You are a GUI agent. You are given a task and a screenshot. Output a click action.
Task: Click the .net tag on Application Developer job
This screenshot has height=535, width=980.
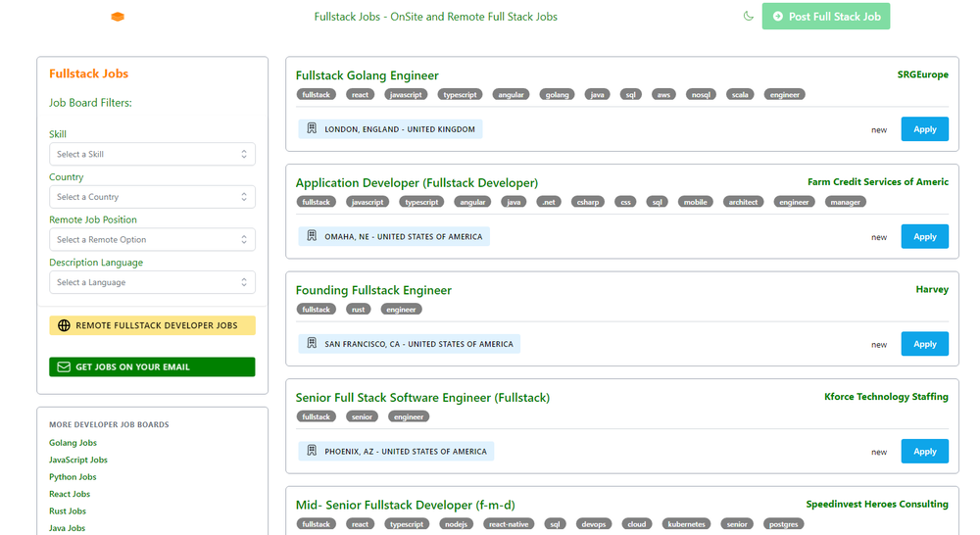click(x=549, y=203)
